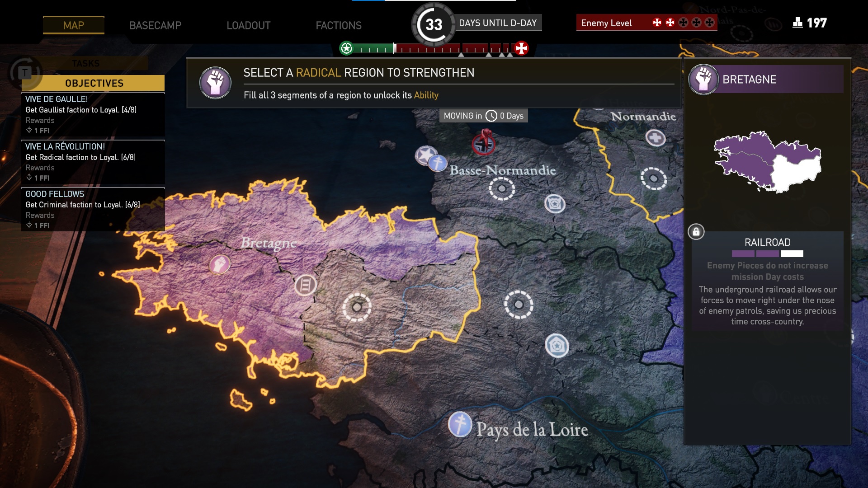
Task: Open the GOOD FELLOWS objective
Action: tap(93, 210)
